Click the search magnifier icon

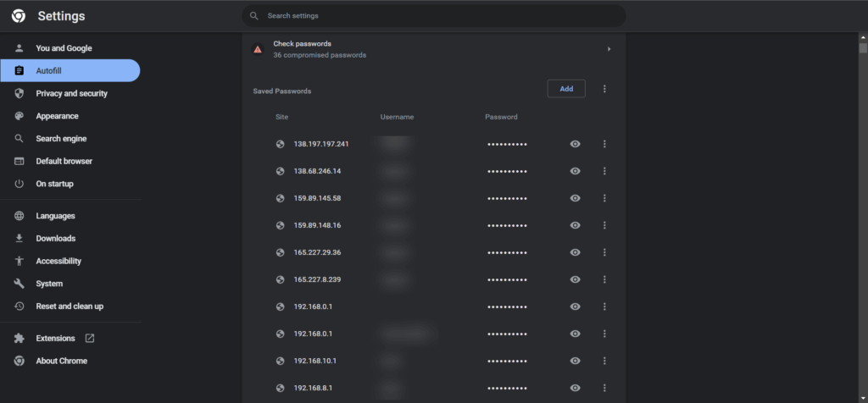tap(253, 16)
